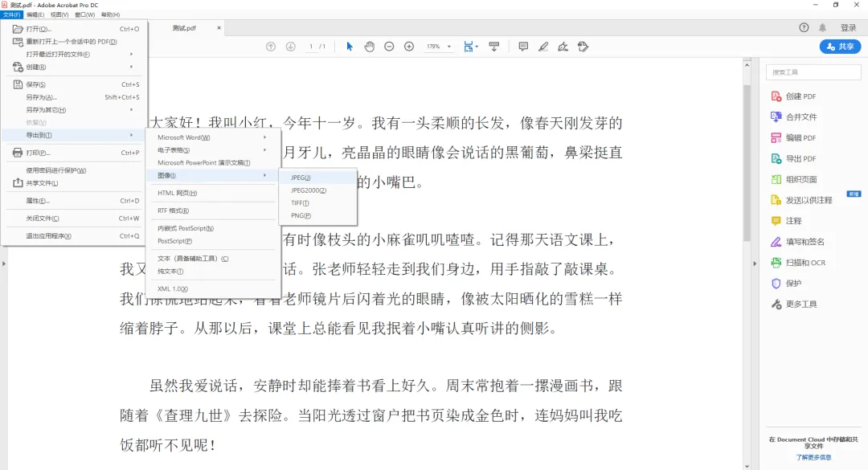Choose RTF 格式 export option
The height and width of the screenshot is (470, 868).
[x=213, y=211]
